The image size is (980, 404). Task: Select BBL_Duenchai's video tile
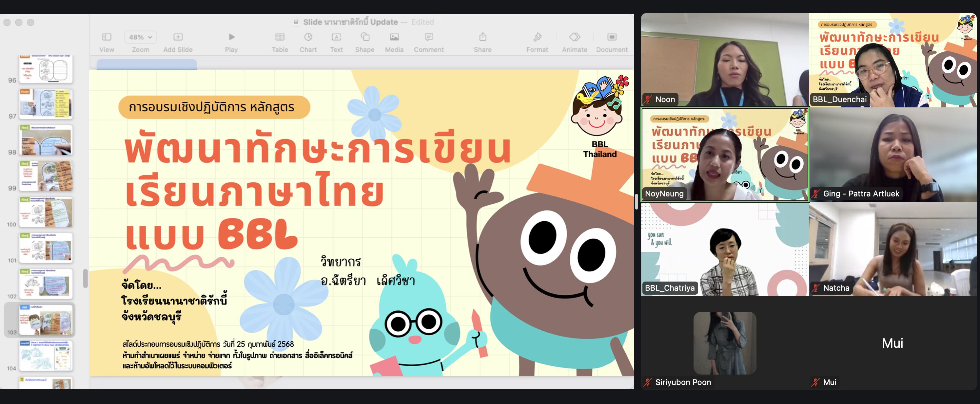click(x=893, y=60)
